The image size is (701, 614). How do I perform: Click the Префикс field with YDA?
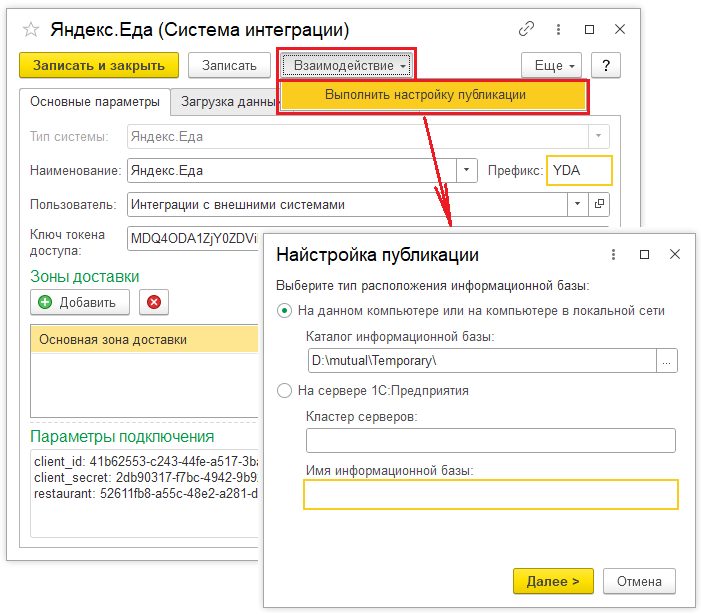coord(579,170)
